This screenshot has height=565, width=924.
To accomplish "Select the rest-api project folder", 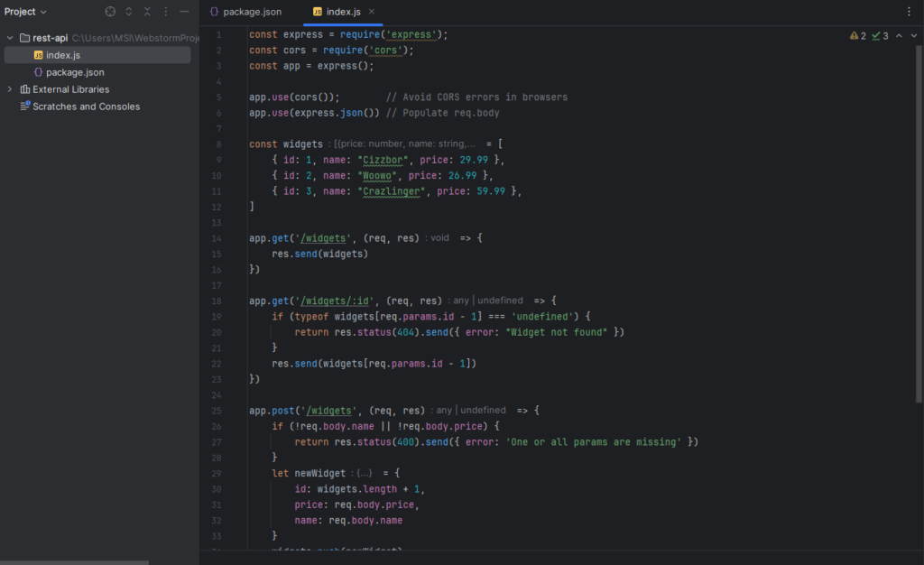I will (x=51, y=38).
